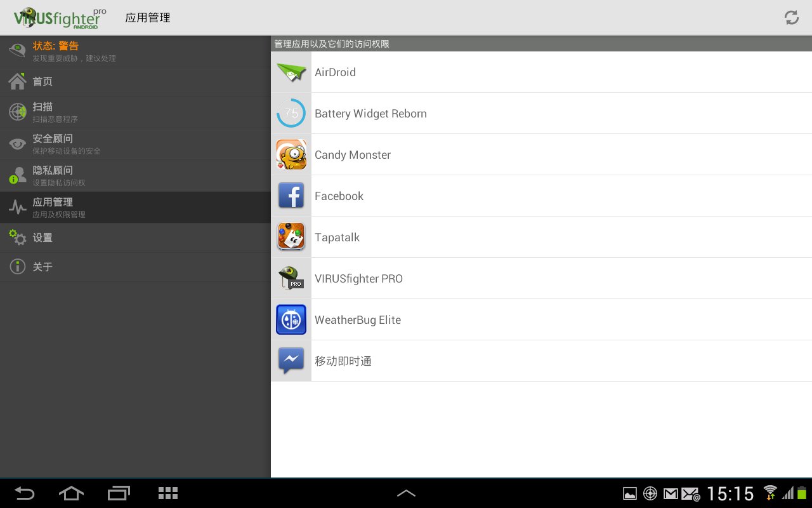Tap the 应用及权限管理 subtitle
Image resolution: width=812 pixels, height=508 pixels.
(59, 215)
